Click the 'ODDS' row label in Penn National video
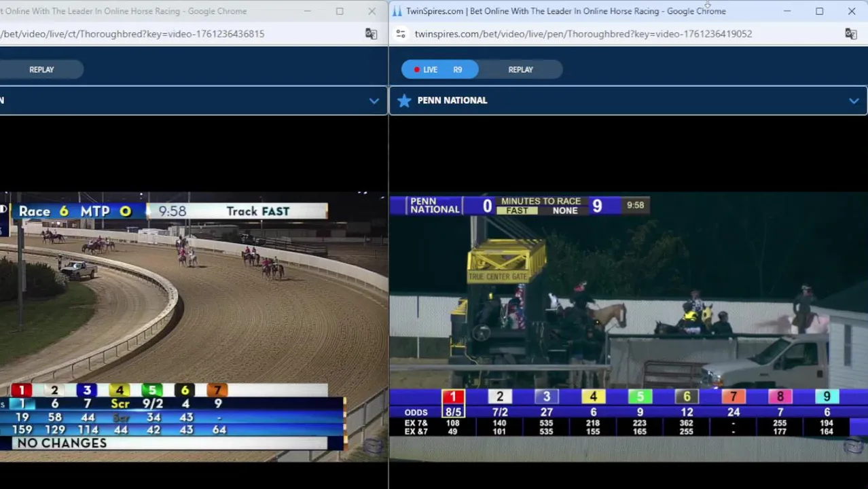The width and height of the screenshot is (868, 489). [x=416, y=412]
